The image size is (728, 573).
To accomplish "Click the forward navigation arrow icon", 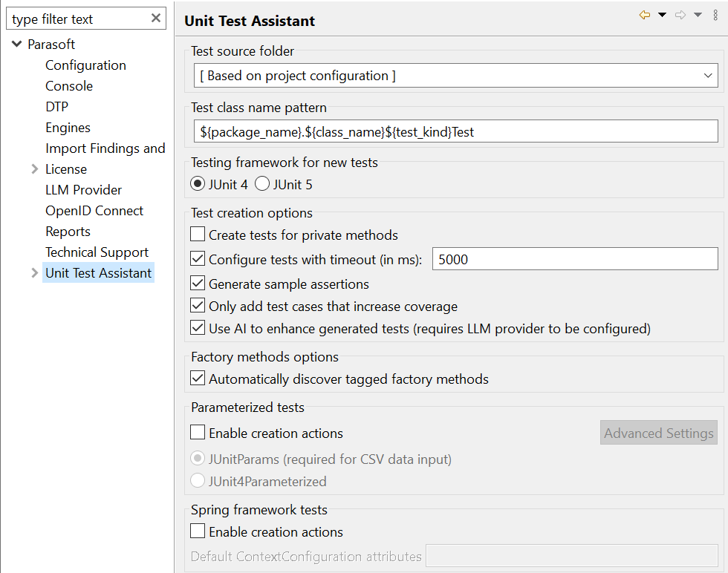I will pos(680,16).
